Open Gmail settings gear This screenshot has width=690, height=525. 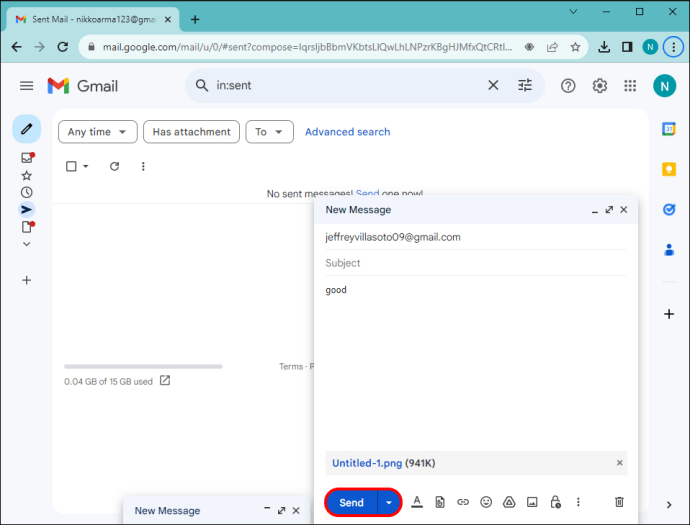pos(599,86)
